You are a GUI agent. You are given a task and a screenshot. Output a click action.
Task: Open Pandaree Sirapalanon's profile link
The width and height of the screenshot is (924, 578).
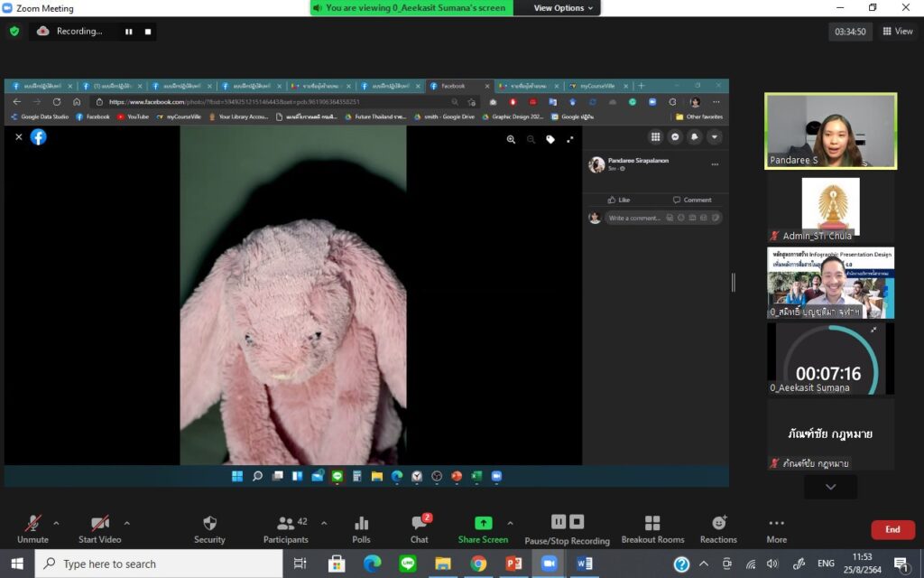[638, 161]
